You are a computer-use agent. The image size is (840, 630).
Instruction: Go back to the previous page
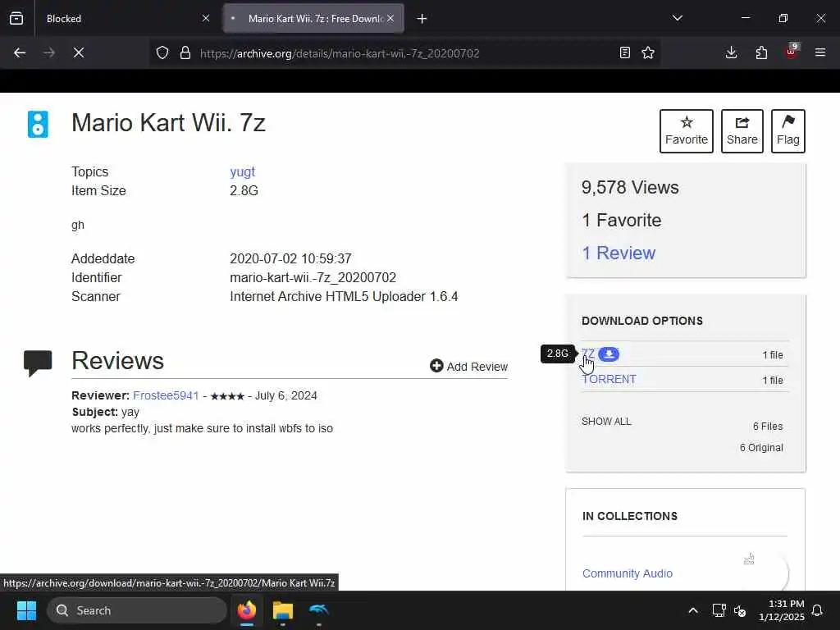pos(20,52)
